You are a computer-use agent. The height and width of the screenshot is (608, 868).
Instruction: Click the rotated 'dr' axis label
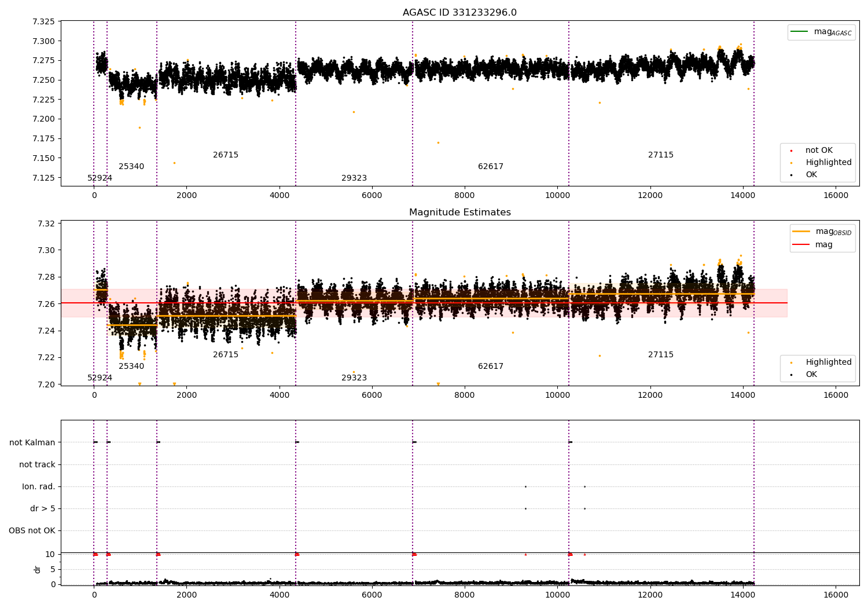[x=38, y=569]
